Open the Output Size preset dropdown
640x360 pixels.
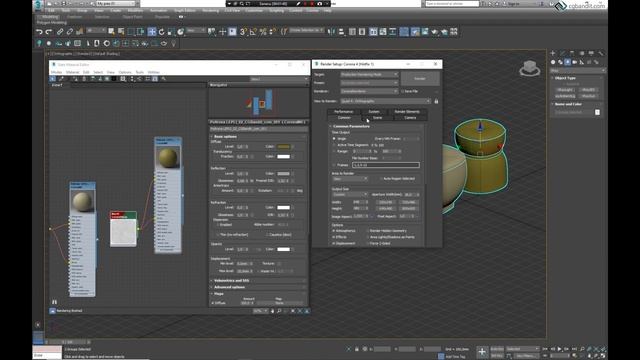tap(350, 194)
